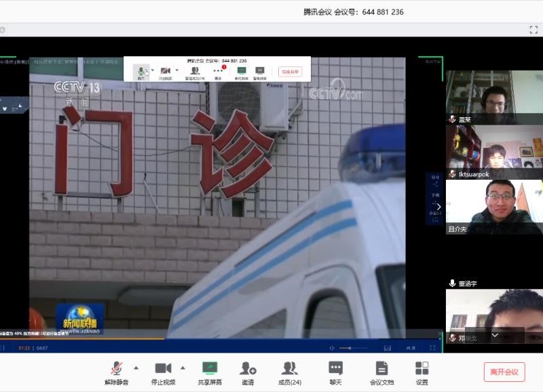The image size is (543, 392).
Task: Open video options arrow beside 停止视频
Action: point(183,368)
